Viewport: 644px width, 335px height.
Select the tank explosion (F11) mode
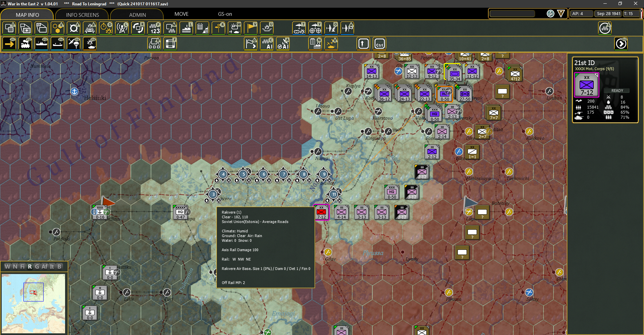90,44
